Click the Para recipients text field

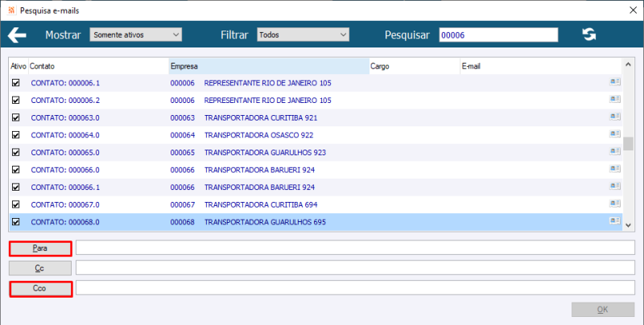pos(355,248)
